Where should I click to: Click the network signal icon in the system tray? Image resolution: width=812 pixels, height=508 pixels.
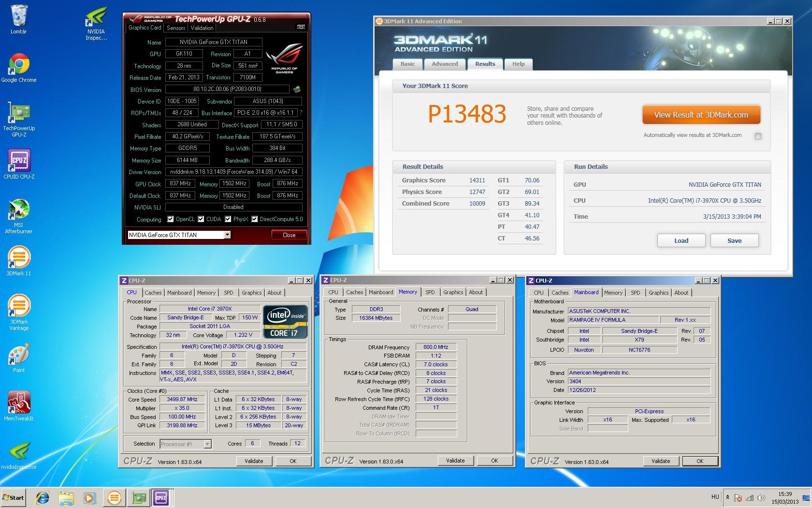pyautogui.click(x=750, y=497)
